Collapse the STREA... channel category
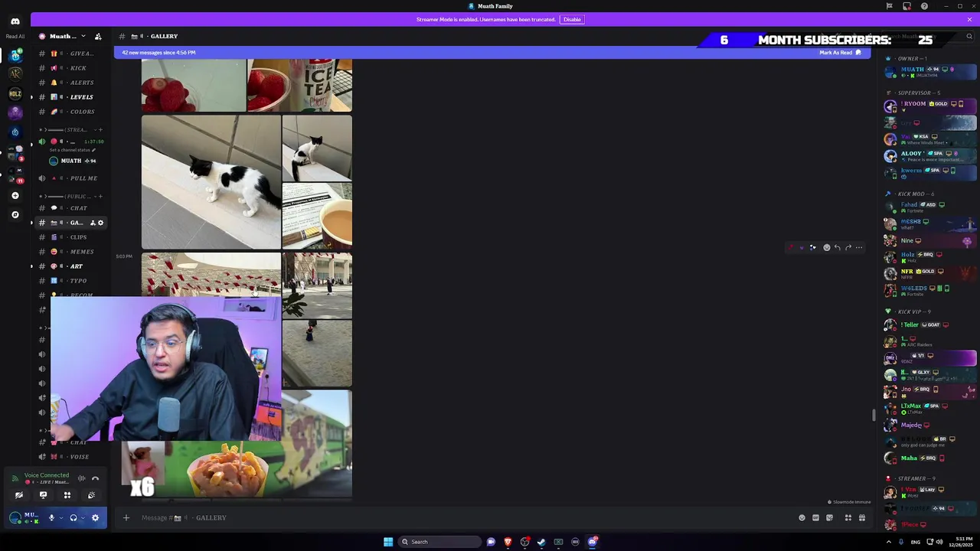Viewport: 980px width, 551px height. pos(69,129)
